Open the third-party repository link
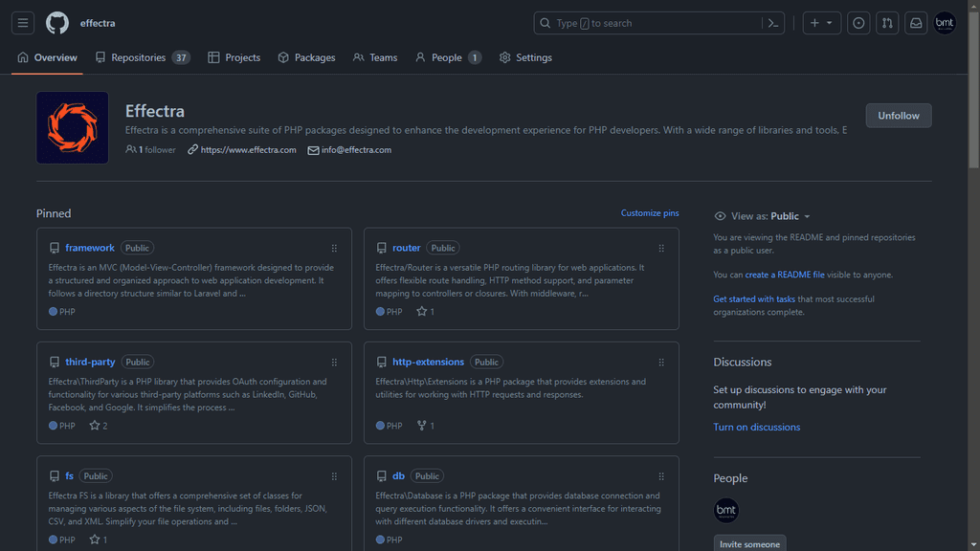The width and height of the screenshot is (980, 551). point(90,362)
